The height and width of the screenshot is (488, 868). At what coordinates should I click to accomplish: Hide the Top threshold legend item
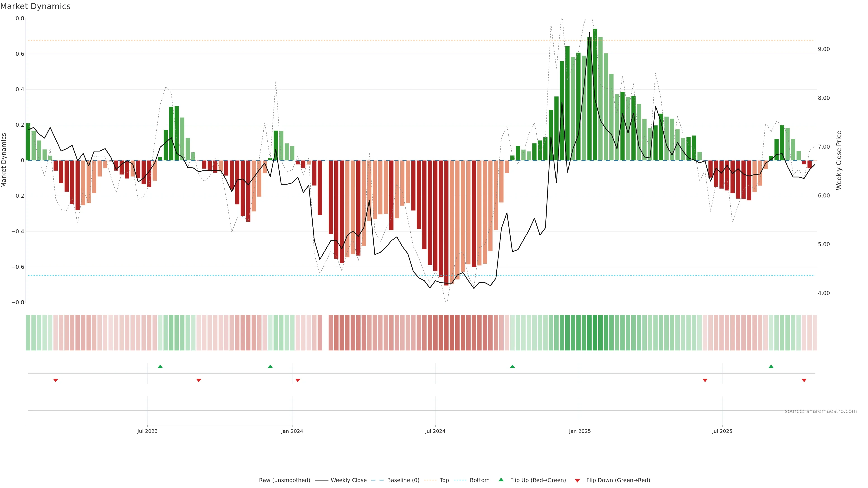[444, 480]
